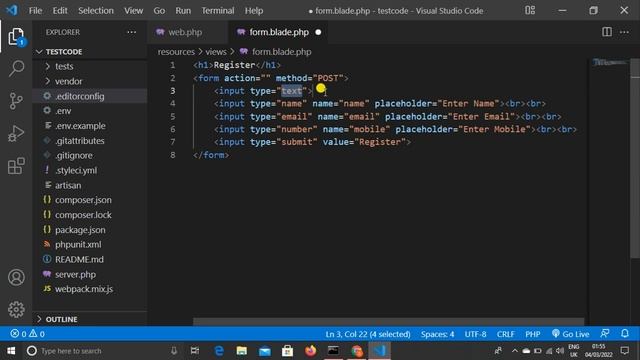Viewport: 640px width, 360px height.
Task: Customize layout icon in title bar
Action: click(530, 10)
